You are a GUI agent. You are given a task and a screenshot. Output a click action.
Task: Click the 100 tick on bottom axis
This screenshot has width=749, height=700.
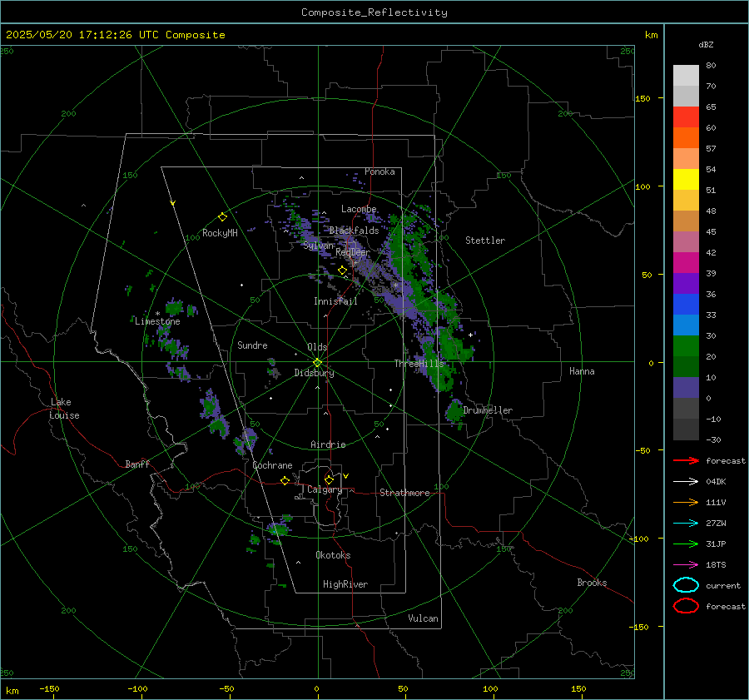[x=490, y=688]
